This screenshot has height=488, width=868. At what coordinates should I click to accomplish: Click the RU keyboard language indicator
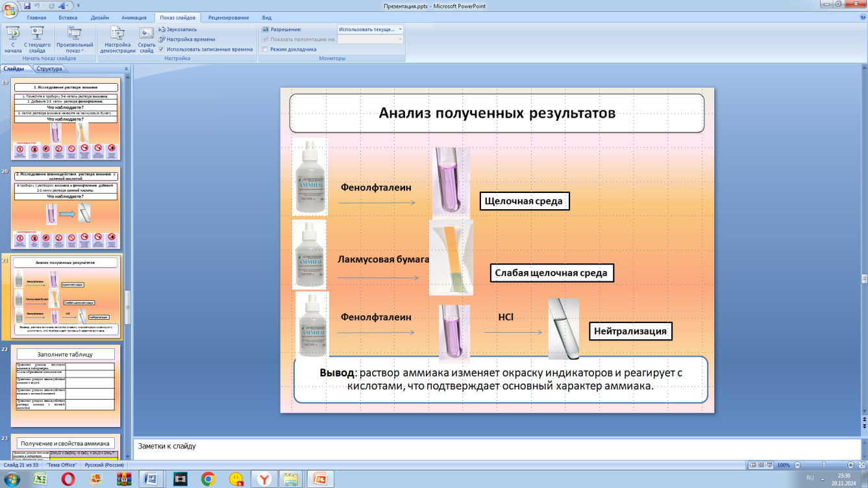(810, 478)
